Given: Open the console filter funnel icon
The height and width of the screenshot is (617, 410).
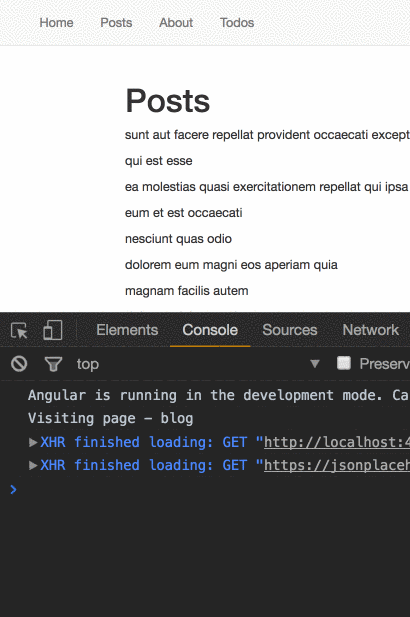Looking at the screenshot, I should (53, 364).
